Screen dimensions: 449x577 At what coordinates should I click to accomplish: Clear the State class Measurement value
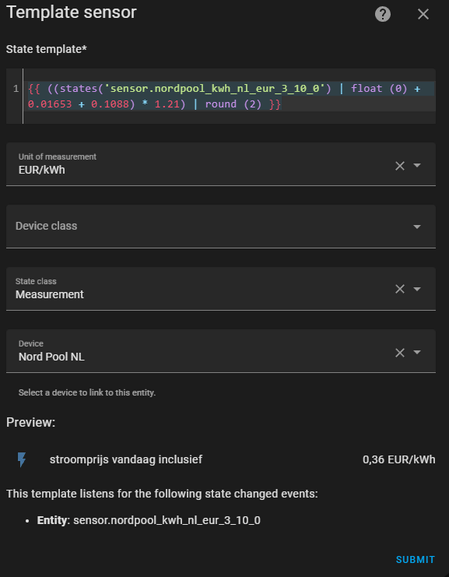pyautogui.click(x=400, y=289)
